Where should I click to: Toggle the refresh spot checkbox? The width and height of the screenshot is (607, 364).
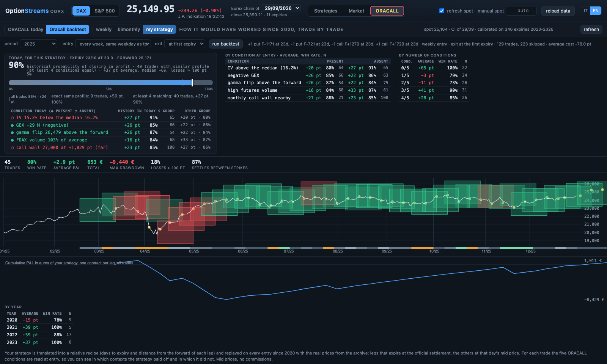tap(442, 11)
